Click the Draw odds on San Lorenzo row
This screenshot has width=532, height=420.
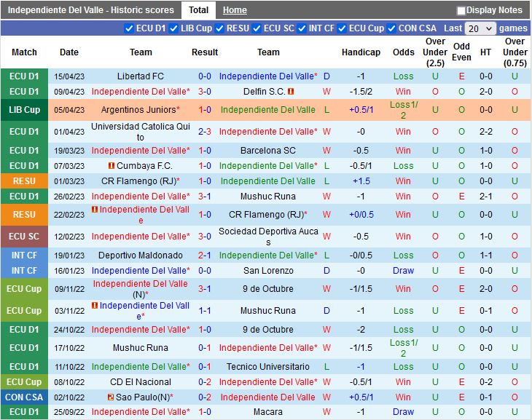coord(403,271)
